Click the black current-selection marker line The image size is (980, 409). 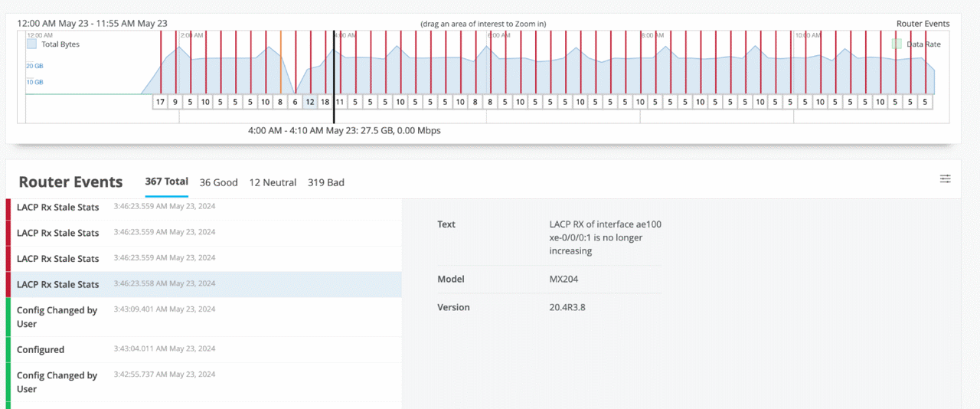pyautogui.click(x=334, y=77)
